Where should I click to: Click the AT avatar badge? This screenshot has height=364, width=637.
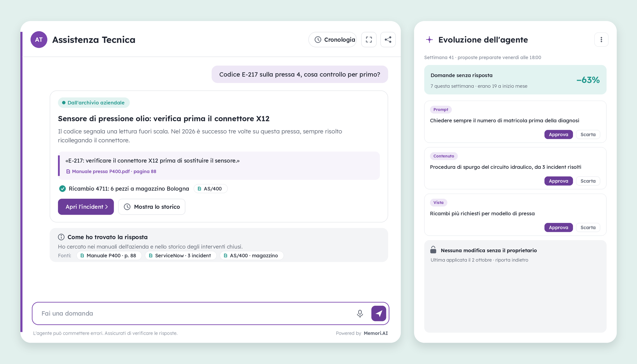(39, 39)
